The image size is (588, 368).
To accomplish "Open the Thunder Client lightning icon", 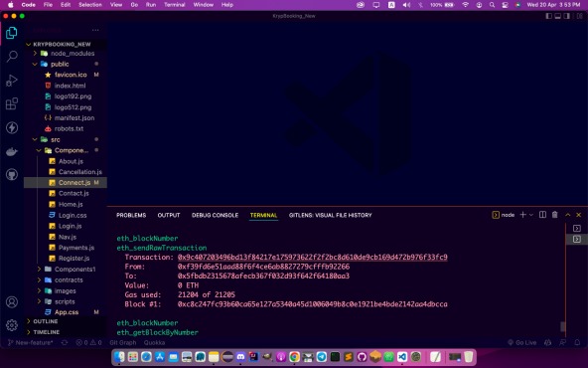I will 12,127.
